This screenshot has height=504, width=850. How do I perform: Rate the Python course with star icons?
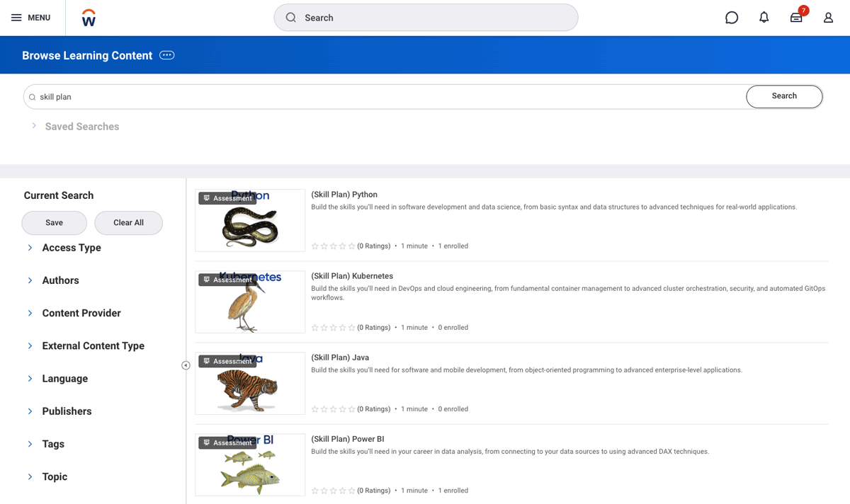point(334,246)
